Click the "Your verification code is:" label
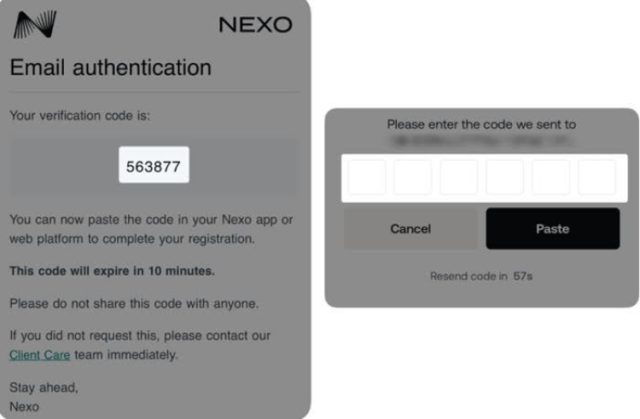The height and width of the screenshot is (419, 640). (x=80, y=116)
